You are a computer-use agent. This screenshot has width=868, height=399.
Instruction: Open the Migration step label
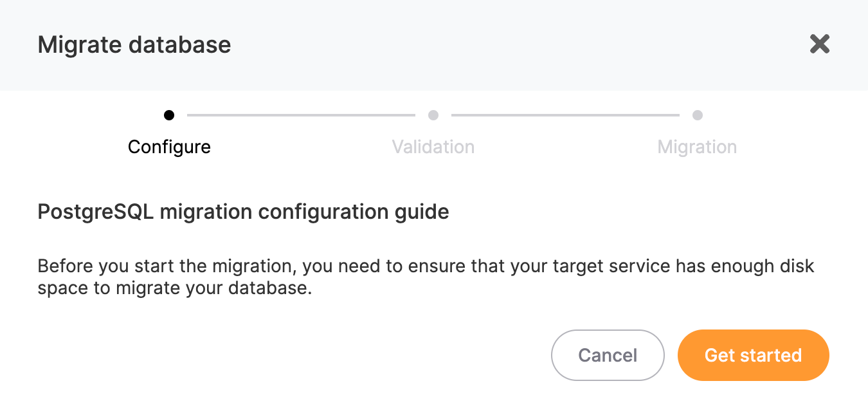[x=698, y=147]
